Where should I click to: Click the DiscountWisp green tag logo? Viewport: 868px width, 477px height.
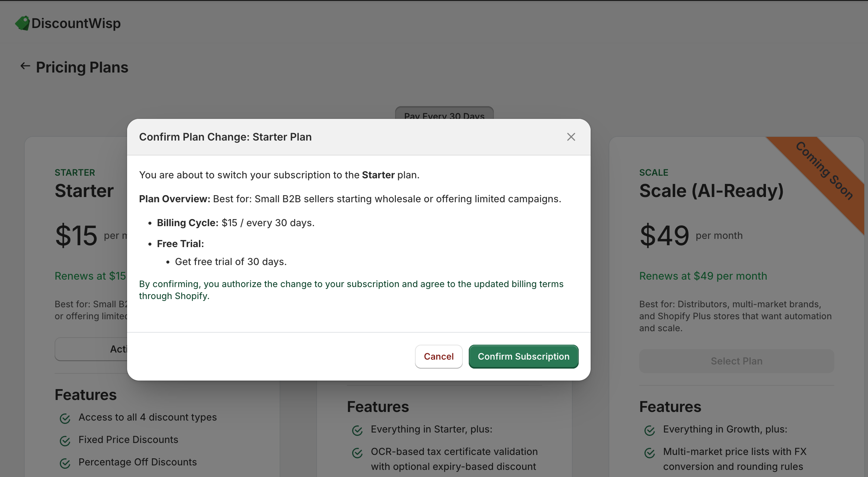point(22,23)
